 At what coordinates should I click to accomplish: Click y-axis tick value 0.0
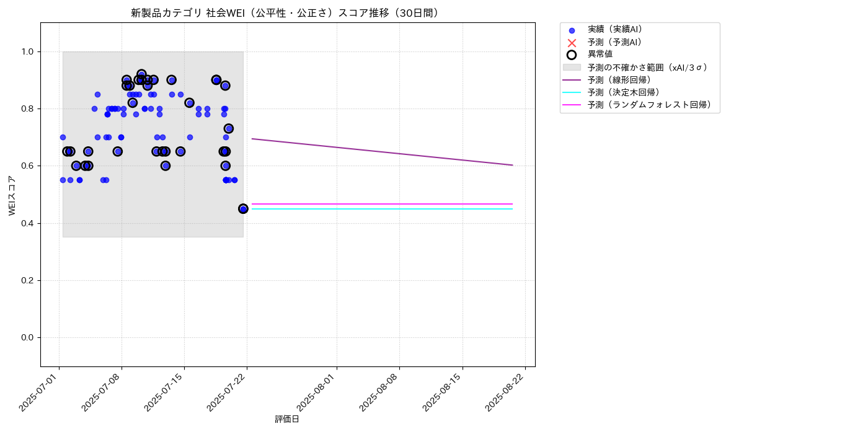click(27, 337)
